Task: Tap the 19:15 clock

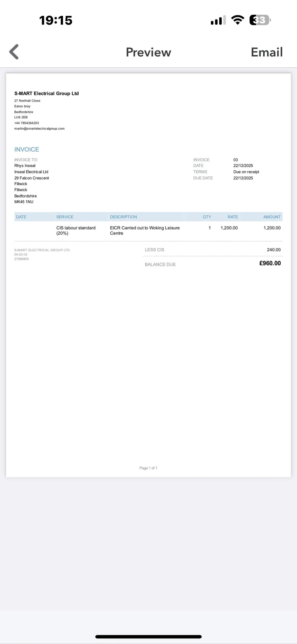Action: 56,20
